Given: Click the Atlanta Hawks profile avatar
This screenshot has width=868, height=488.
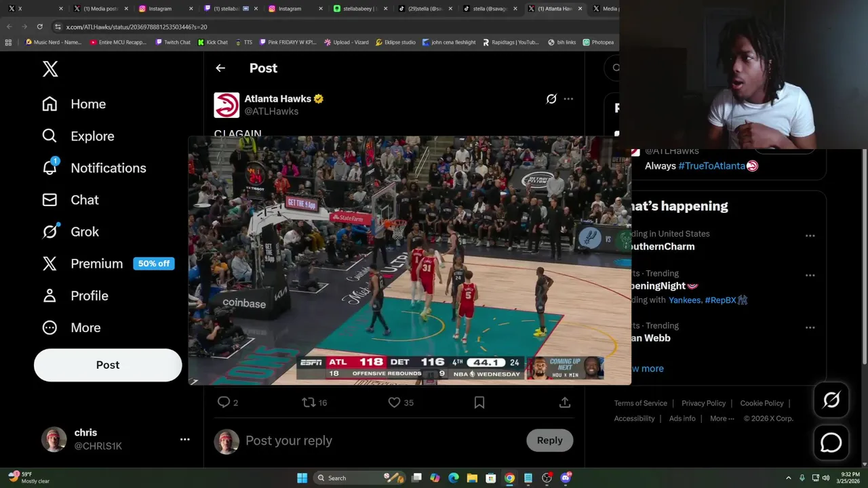Looking at the screenshot, I should (226, 105).
